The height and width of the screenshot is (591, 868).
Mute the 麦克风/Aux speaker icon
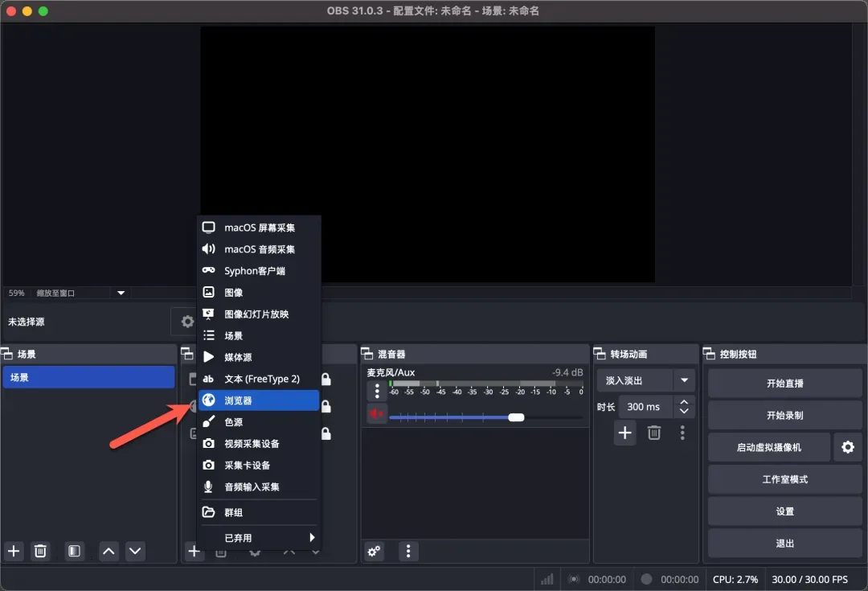[x=377, y=414]
